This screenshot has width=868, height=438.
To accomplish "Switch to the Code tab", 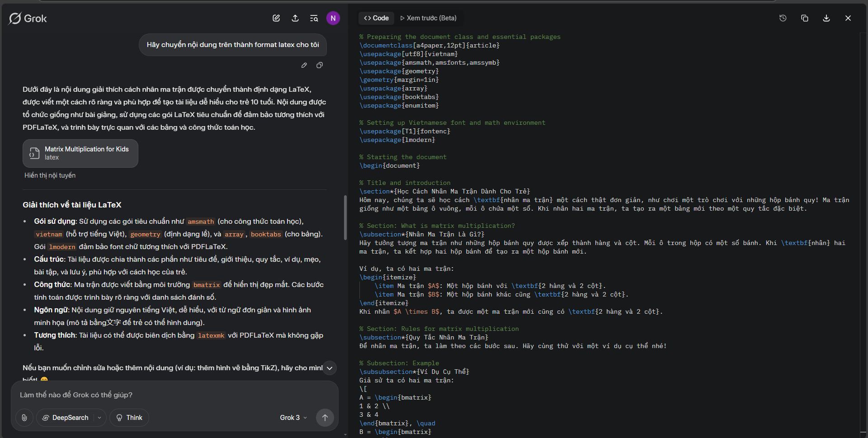I will coord(376,18).
